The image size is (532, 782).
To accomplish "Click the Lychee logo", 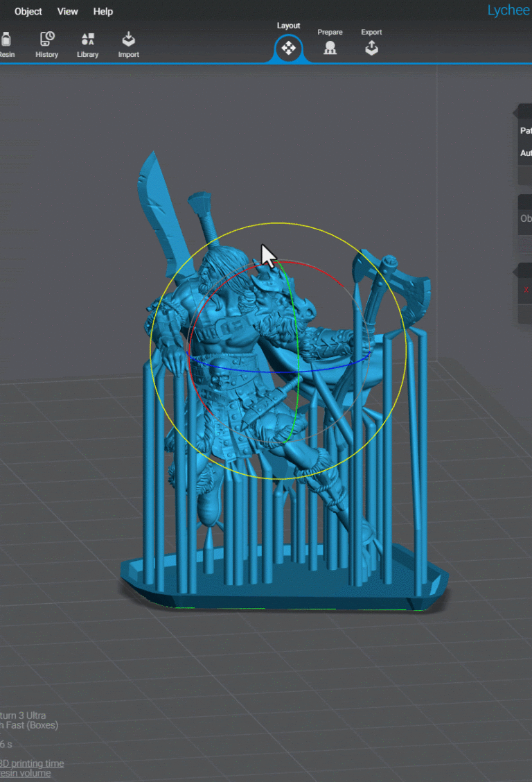I will [508, 10].
